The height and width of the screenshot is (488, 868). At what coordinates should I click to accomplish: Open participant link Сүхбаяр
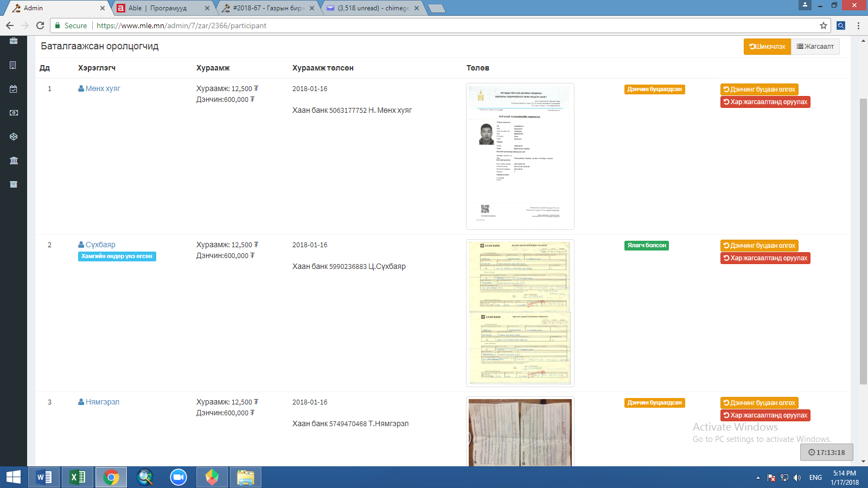click(x=97, y=245)
